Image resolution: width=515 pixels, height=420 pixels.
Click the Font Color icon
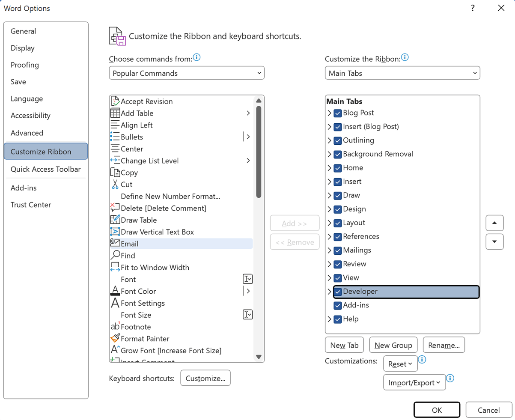115,291
